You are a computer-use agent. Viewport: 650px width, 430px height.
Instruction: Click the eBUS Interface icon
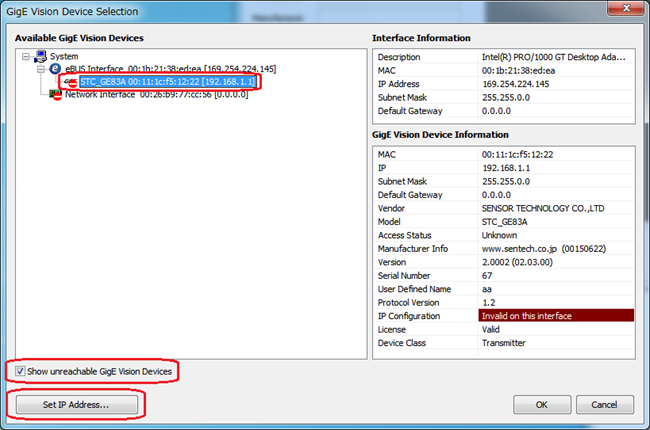[55, 69]
